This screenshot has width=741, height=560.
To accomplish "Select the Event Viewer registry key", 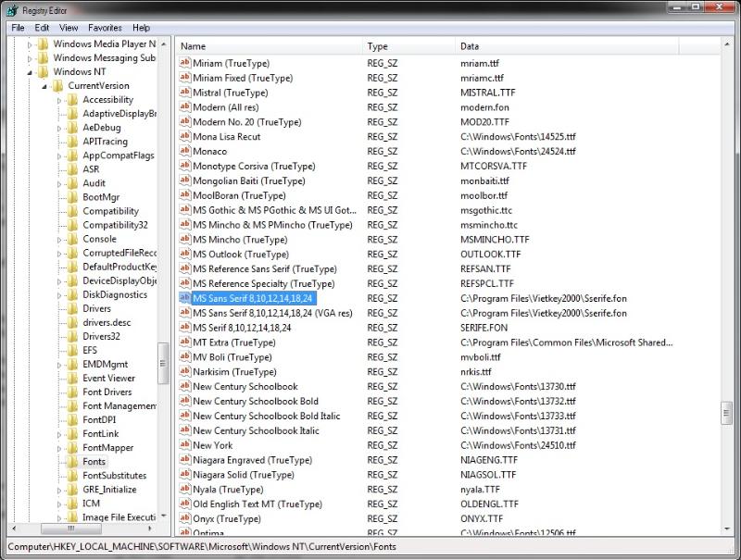I will [x=108, y=378].
